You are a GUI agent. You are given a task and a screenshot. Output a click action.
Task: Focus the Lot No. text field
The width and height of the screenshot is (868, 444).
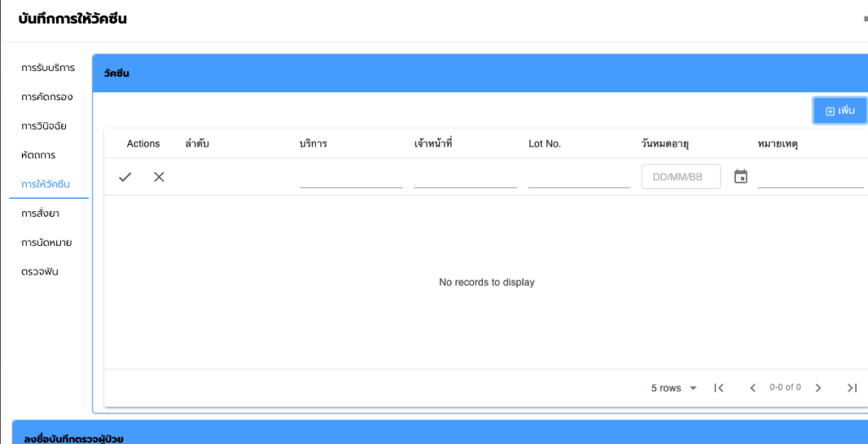[579, 177]
